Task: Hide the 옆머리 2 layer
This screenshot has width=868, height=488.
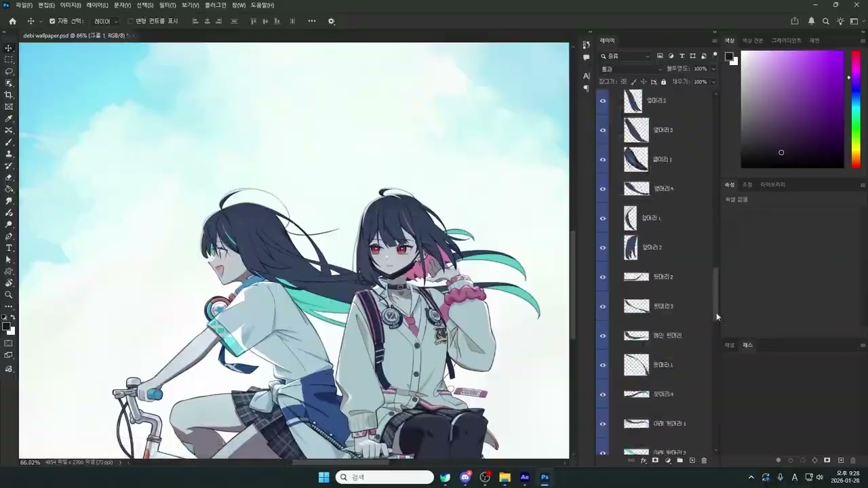Action: [x=602, y=100]
